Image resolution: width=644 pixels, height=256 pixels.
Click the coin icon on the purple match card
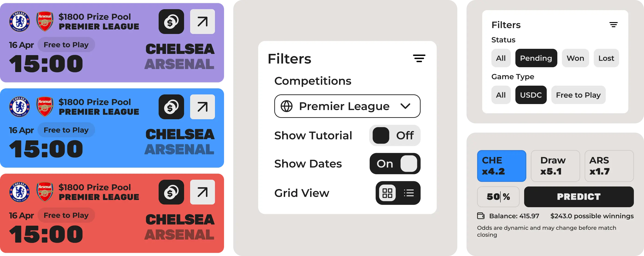[171, 21]
